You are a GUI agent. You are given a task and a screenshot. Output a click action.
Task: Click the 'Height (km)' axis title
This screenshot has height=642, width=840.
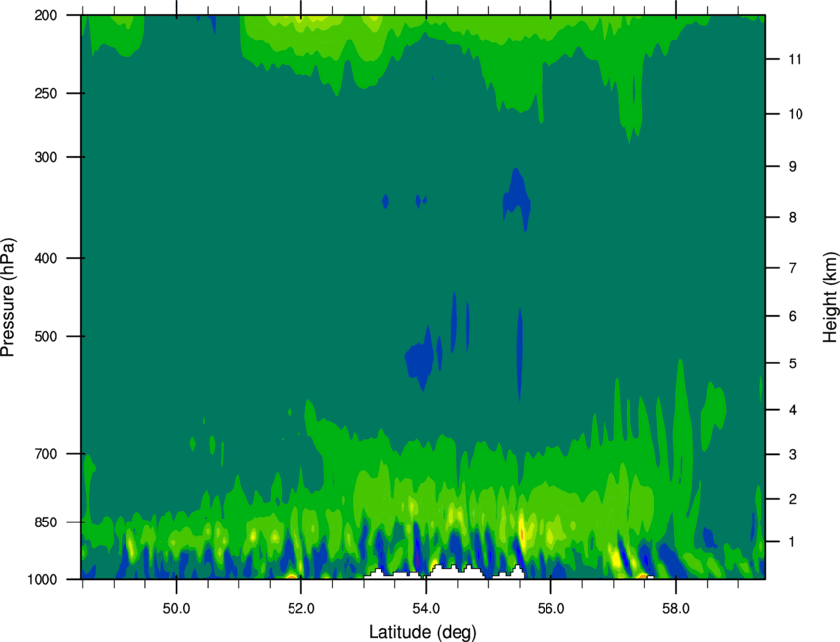click(x=830, y=296)
